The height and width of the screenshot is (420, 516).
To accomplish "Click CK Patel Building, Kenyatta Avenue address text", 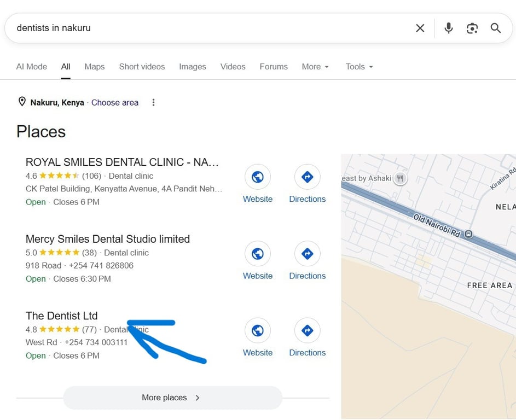I will [x=124, y=189].
